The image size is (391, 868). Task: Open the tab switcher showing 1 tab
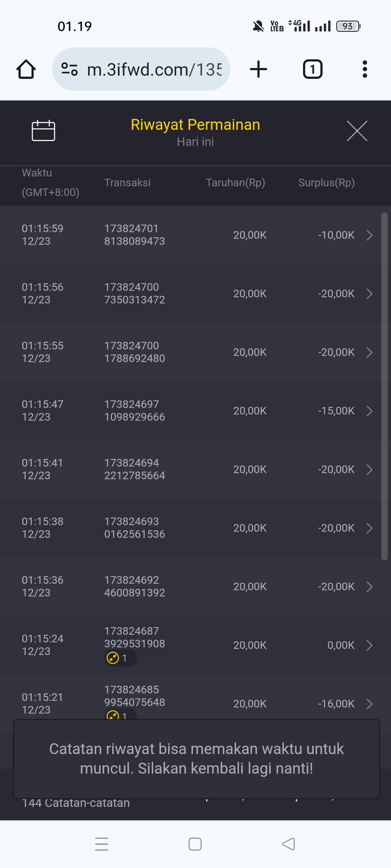coord(312,69)
